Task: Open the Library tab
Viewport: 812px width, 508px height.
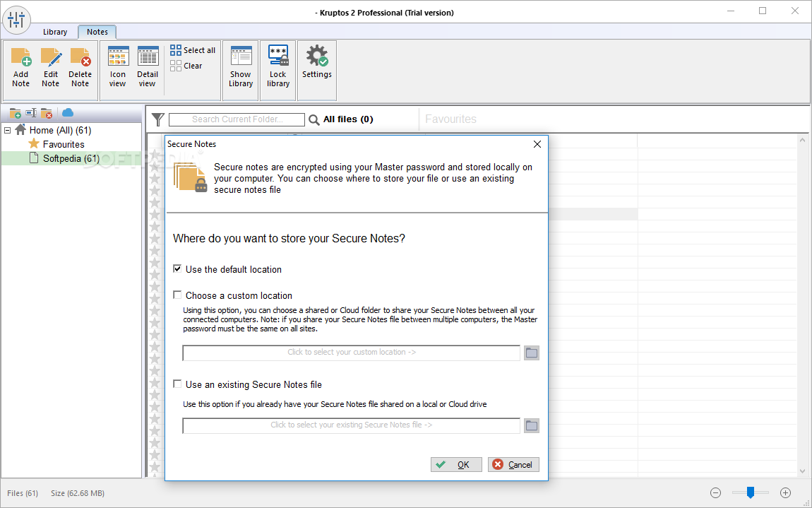Action: (x=55, y=32)
